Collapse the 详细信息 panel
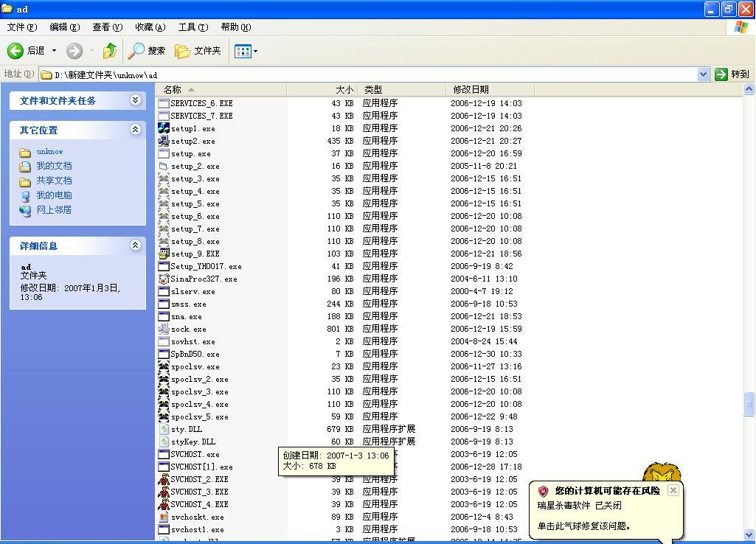 (x=135, y=245)
